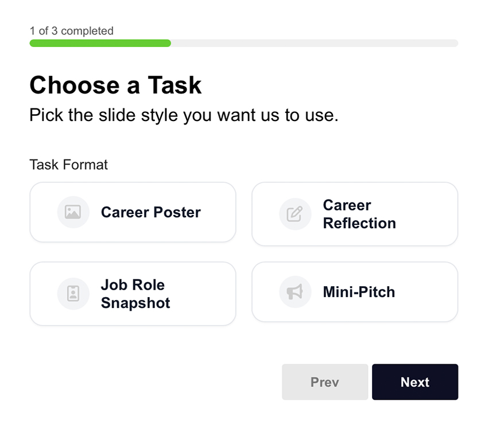This screenshot has height=429, width=504.
Task: Select the Mini-Pitch task format
Action: (x=354, y=292)
